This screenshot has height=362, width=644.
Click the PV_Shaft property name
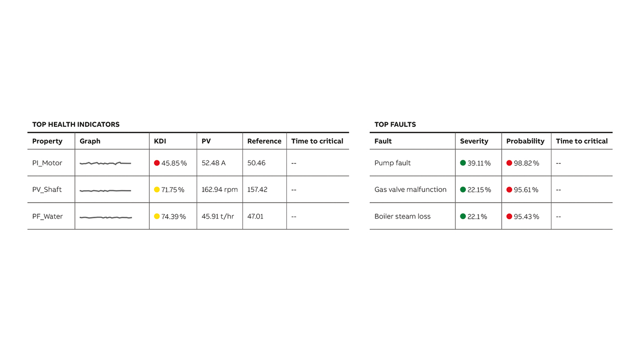coord(47,190)
